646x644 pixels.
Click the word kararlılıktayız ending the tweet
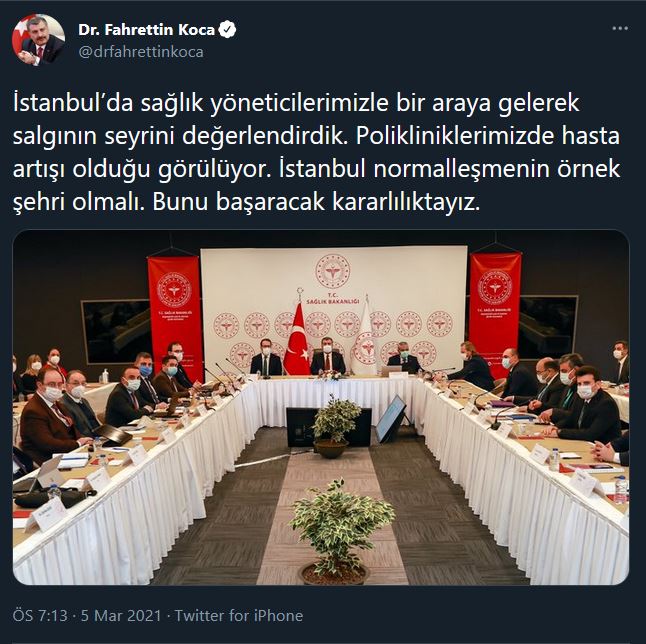(x=406, y=203)
